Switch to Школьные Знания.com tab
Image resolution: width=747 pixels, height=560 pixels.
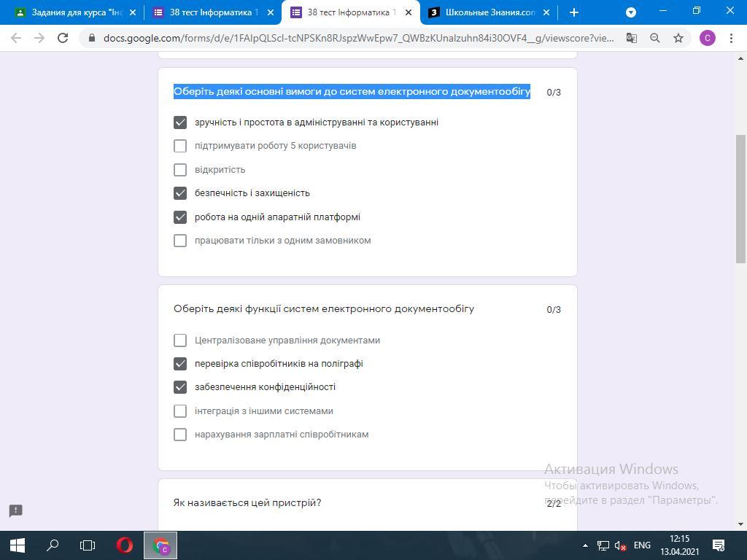pos(486,13)
